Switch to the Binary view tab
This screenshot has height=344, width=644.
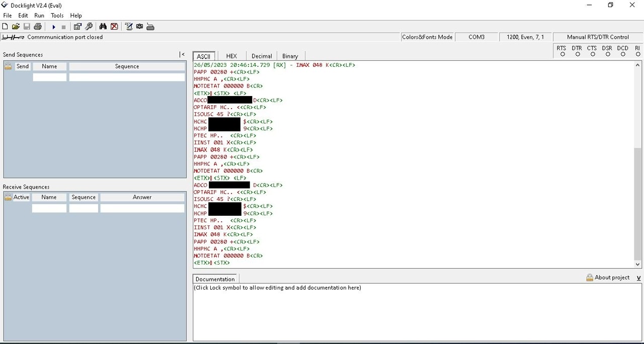290,56
